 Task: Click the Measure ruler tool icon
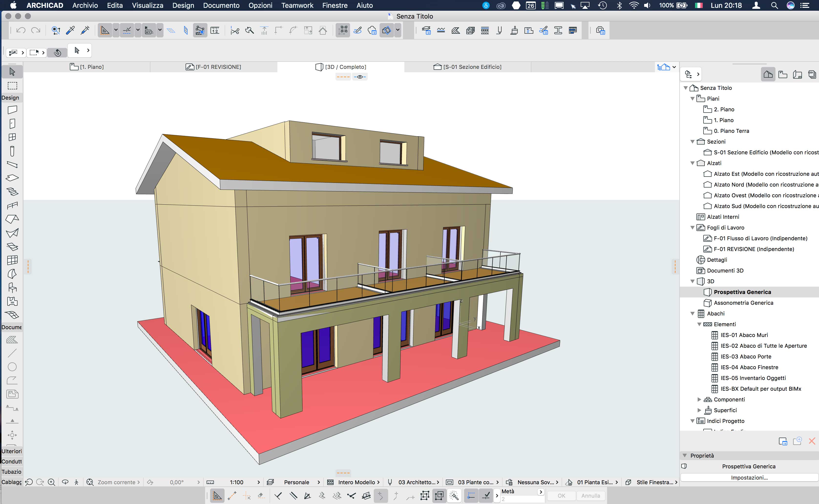click(215, 31)
